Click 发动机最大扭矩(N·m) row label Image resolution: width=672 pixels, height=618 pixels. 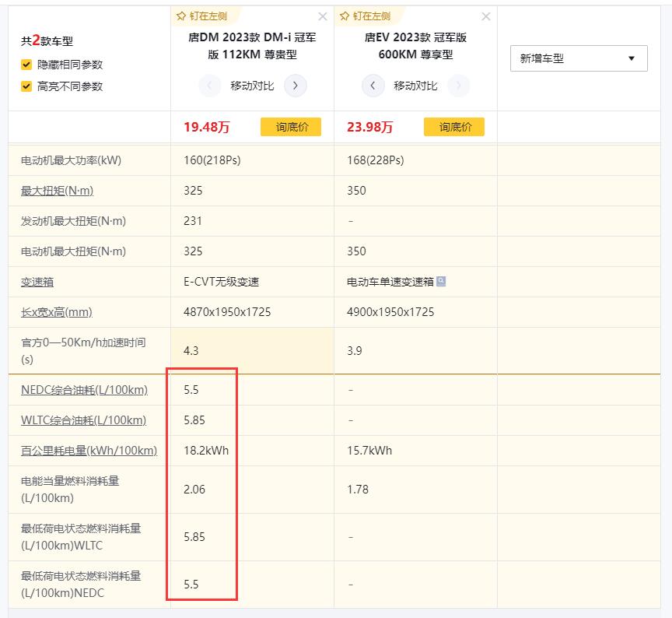pyautogui.click(x=73, y=221)
